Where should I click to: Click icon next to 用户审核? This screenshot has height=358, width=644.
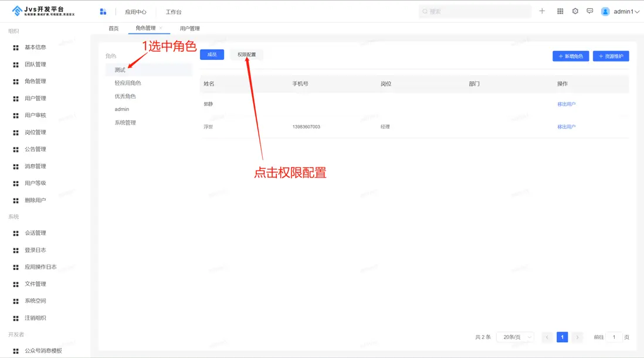16,116
